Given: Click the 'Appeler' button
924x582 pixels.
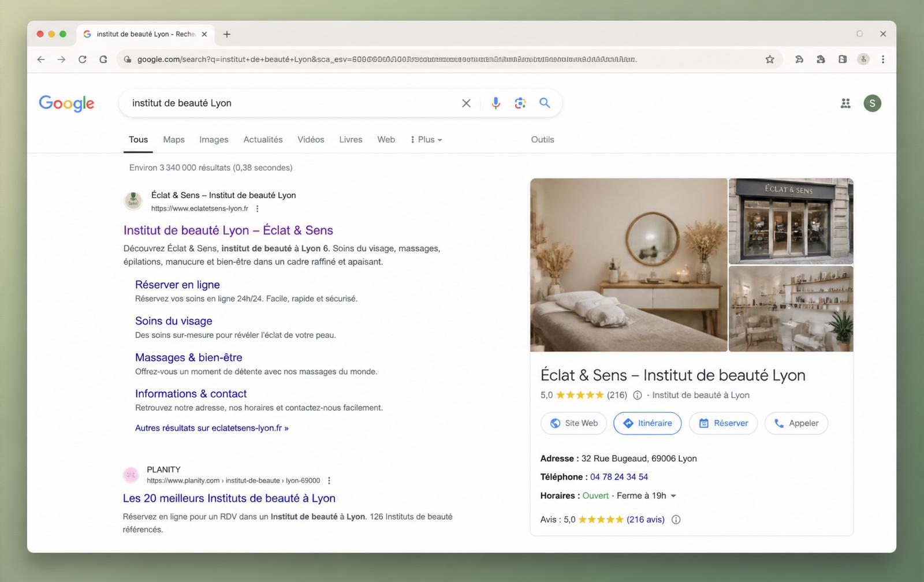Looking at the screenshot, I should click(796, 423).
